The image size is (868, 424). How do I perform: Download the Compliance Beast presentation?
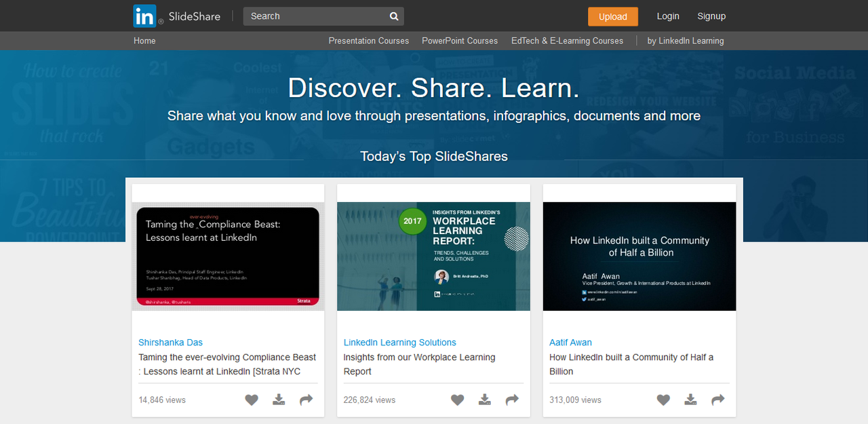(x=279, y=400)
